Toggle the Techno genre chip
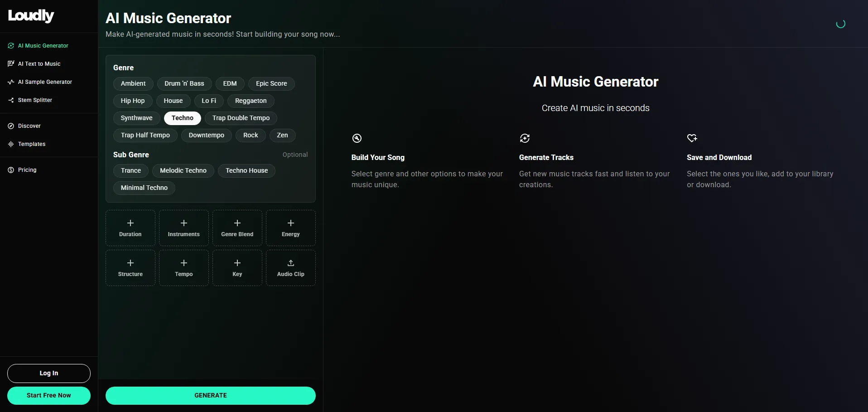This screenshot has width=868, height=412. click(182, 118)
